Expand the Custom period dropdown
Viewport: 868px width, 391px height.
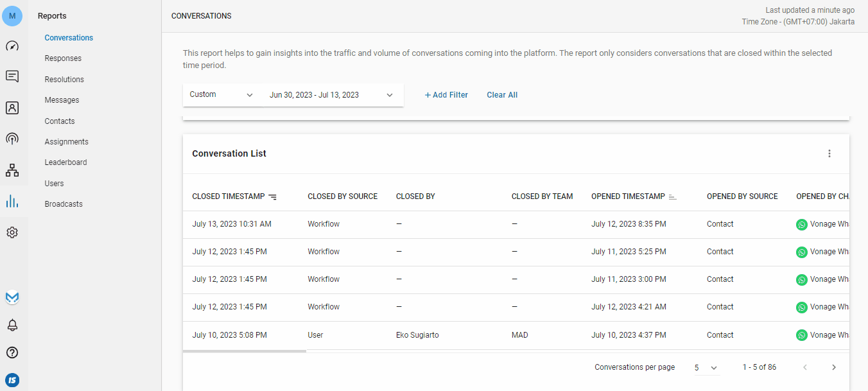[x=221, y=95]
